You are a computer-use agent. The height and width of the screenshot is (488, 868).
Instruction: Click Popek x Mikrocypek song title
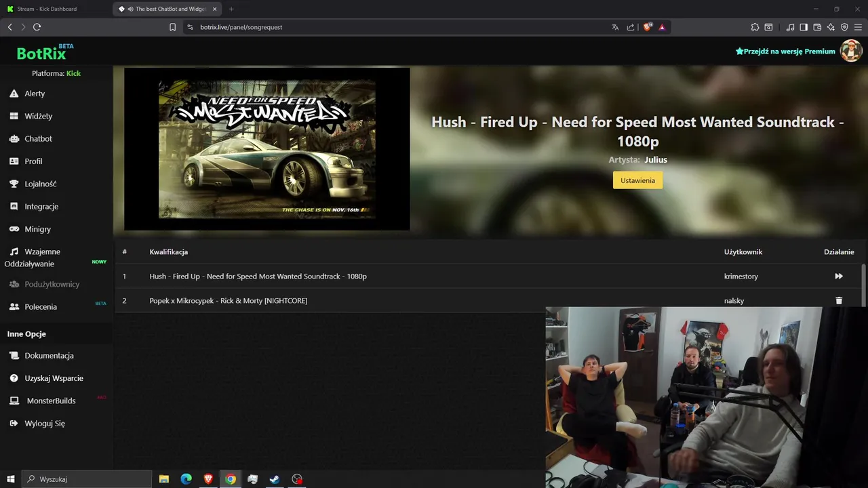[229, 300]
